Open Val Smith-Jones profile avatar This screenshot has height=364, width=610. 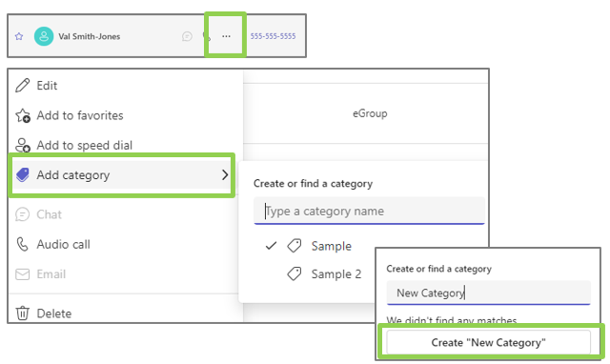tap(44, 36)
